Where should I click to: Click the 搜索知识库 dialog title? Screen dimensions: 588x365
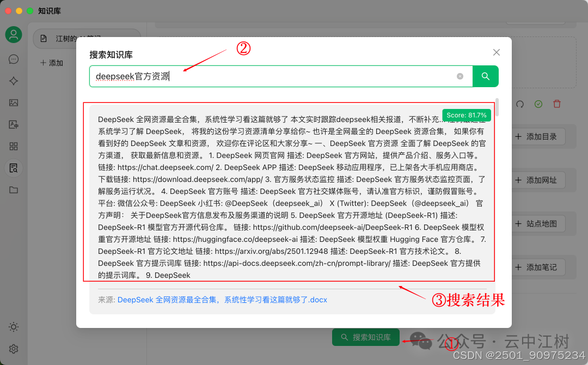tap(111, 55)
